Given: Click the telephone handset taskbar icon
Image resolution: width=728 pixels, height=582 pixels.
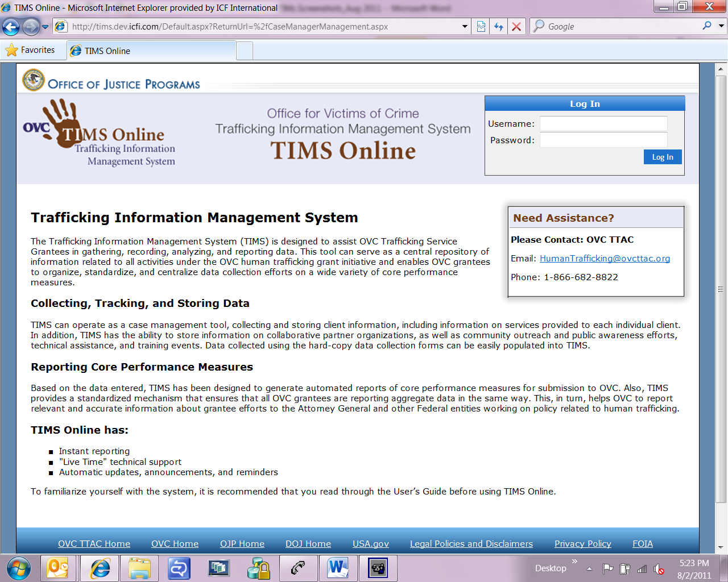Looking at the screenshot, I should pyautogui.click(x=298, y=568).
